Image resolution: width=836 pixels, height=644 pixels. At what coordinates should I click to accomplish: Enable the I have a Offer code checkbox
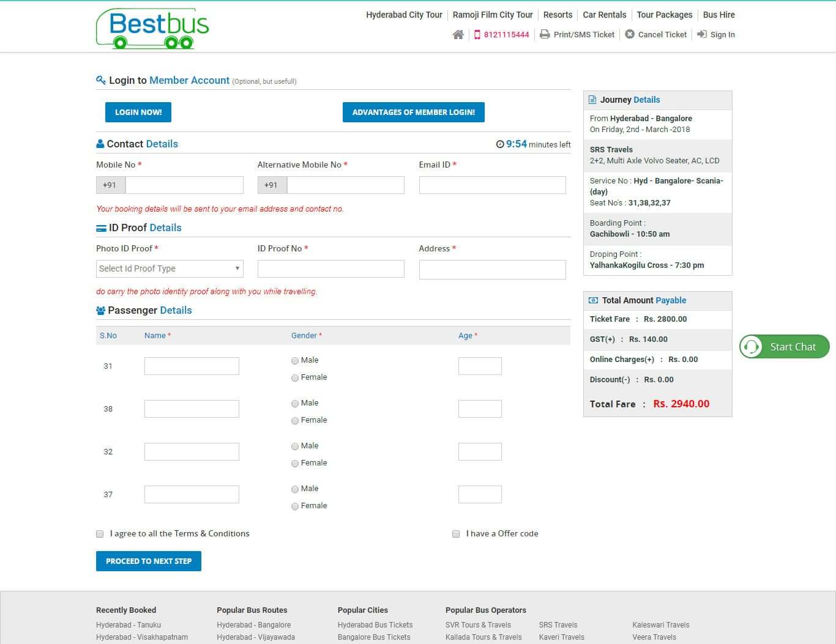coord(456,534)
